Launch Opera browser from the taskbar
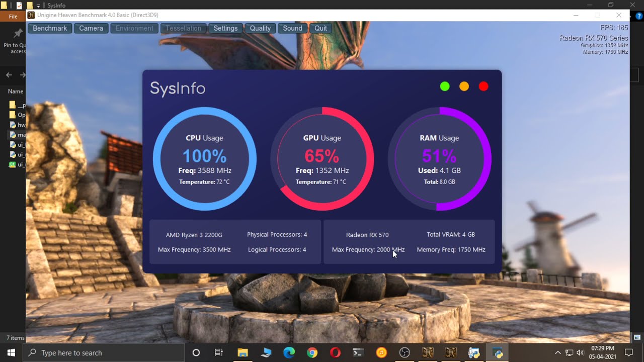The height and width of the screenshot is (362, 644). 335,352
